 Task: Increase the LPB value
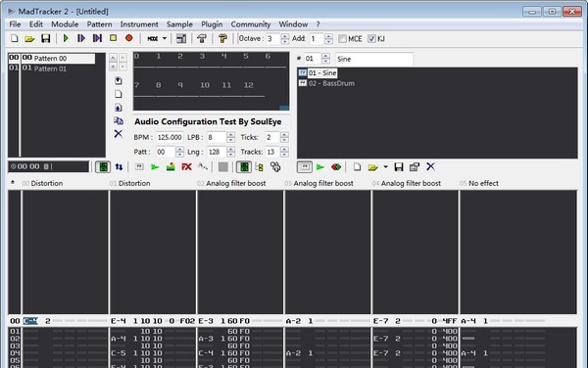[x=231, y=135]
